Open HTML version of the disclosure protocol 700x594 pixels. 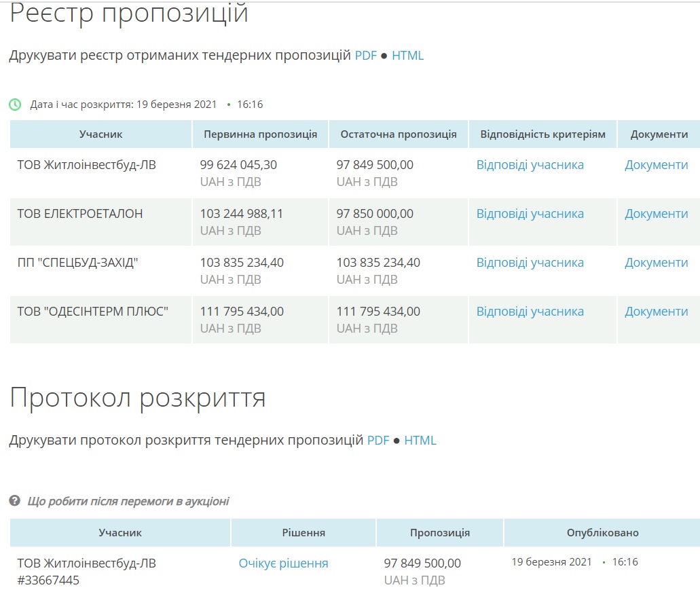click(x=420, y=441)
